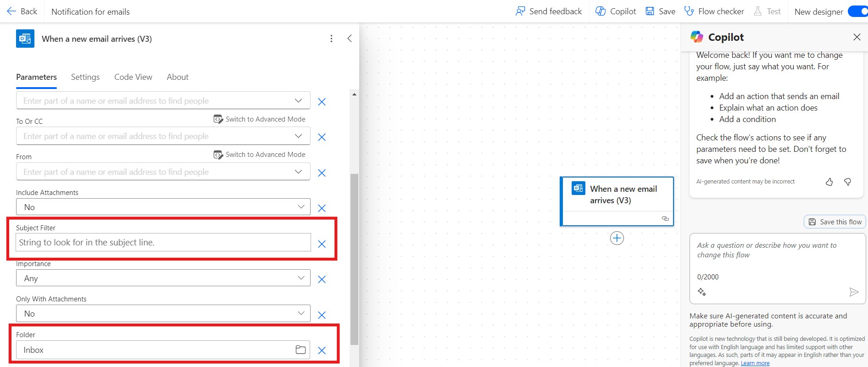Open the Only With Attachments dropdown
The height and width of the screenshot is (367, 868).
(x=163, y=313)
